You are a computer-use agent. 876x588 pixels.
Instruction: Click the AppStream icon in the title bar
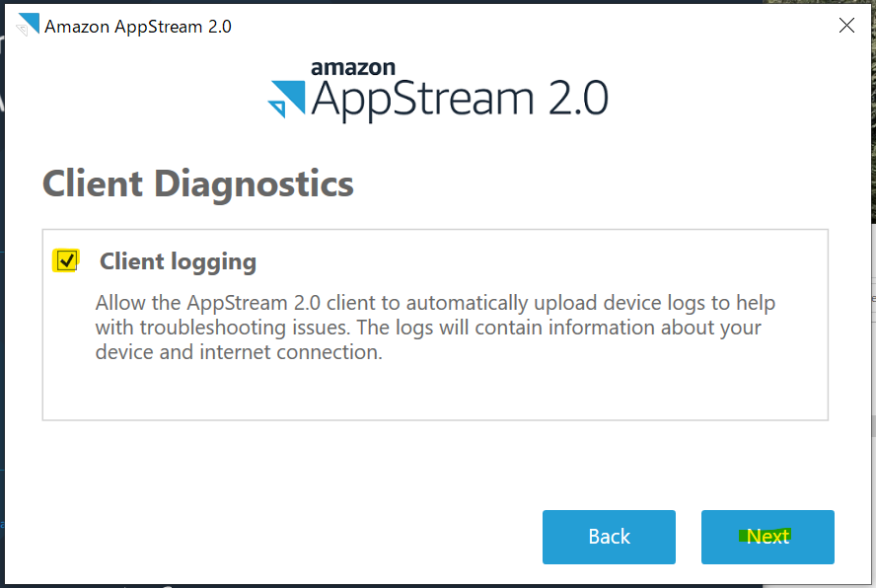[x=28, y=26]
